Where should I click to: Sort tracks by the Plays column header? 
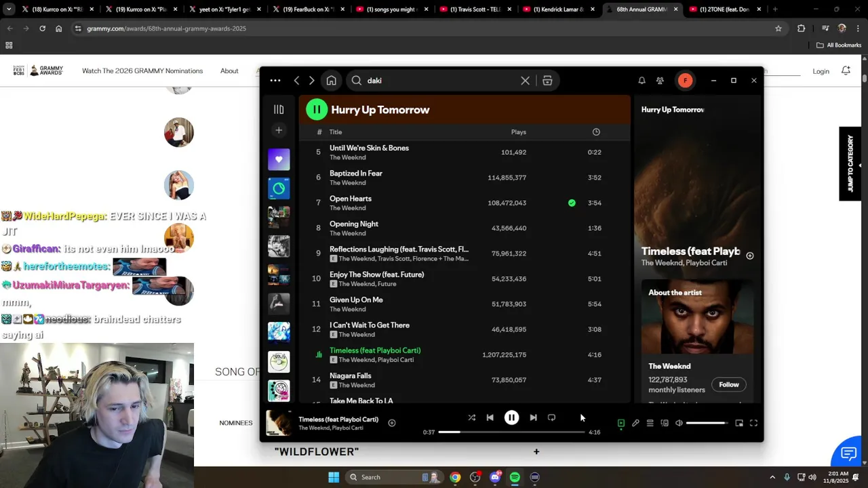pyautogui.click(x=519, y=132)
